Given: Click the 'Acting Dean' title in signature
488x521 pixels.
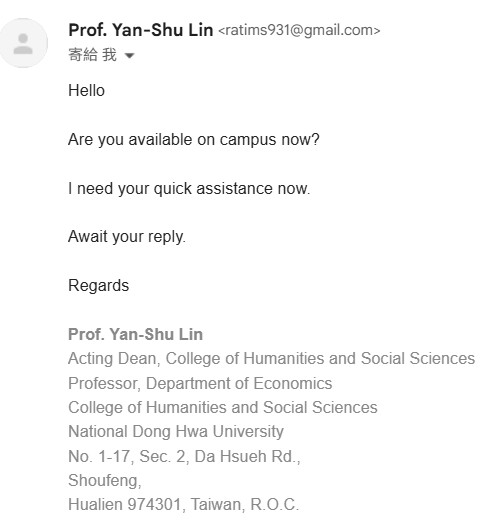Looking at the screenshot, I should [112, 359].
